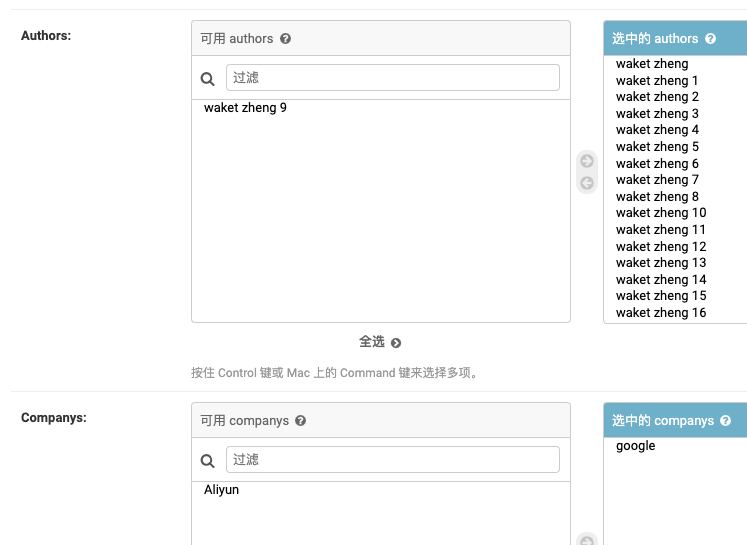Click the Authors: field label
Viewport: 747px width, 545px height.
coord(46,36)
